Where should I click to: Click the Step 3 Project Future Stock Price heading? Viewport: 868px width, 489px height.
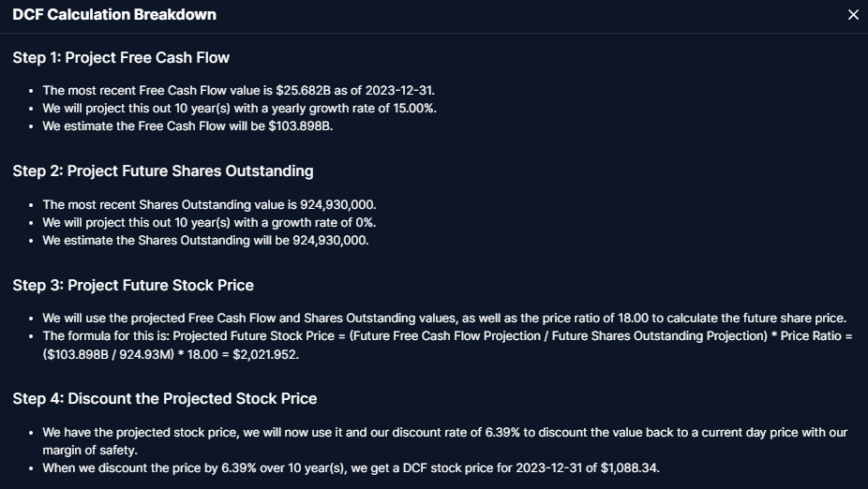(x=133, y=285)
